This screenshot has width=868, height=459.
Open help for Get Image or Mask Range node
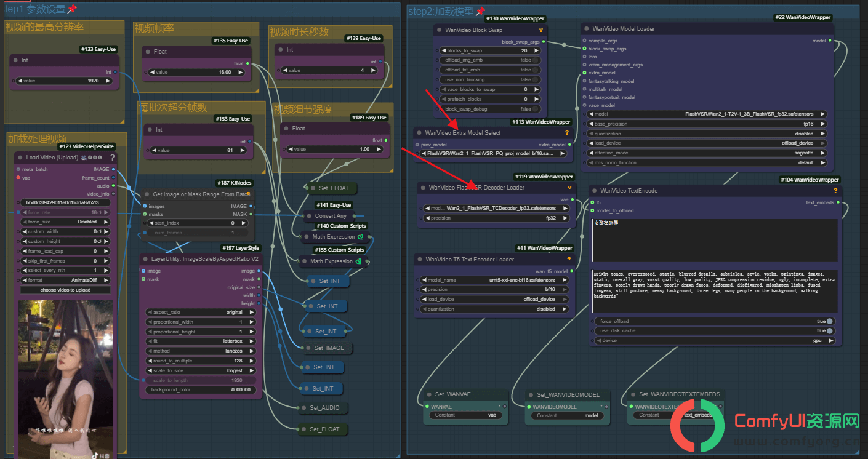click(248, 194)
